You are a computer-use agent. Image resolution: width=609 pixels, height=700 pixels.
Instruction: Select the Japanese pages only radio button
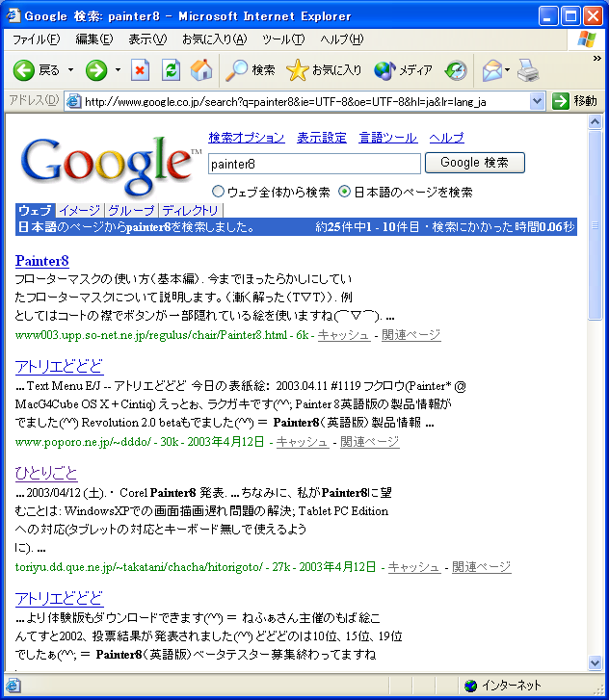pyautogui.click(x=344, y=192)
